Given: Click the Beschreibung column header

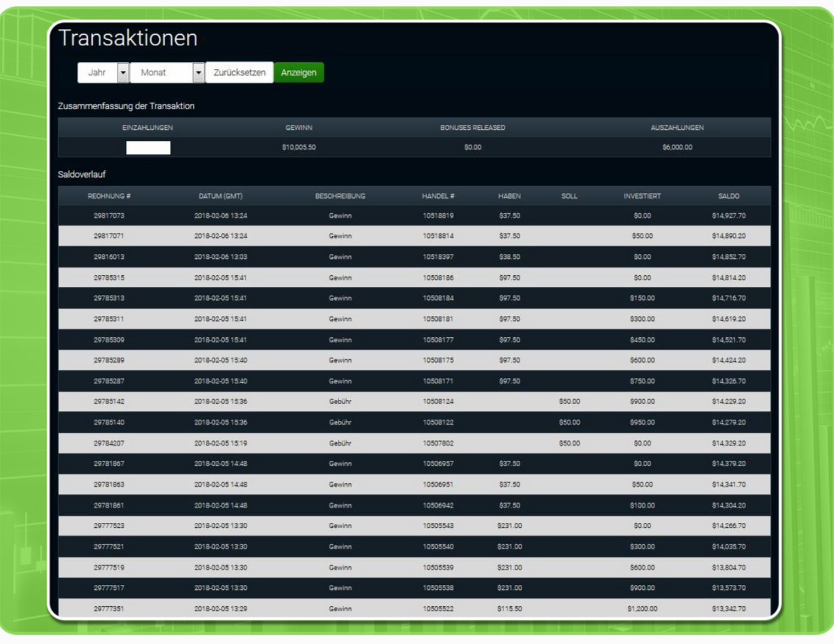Looking at the screenshot, I should pyautogui.click(x=340, y=196).
